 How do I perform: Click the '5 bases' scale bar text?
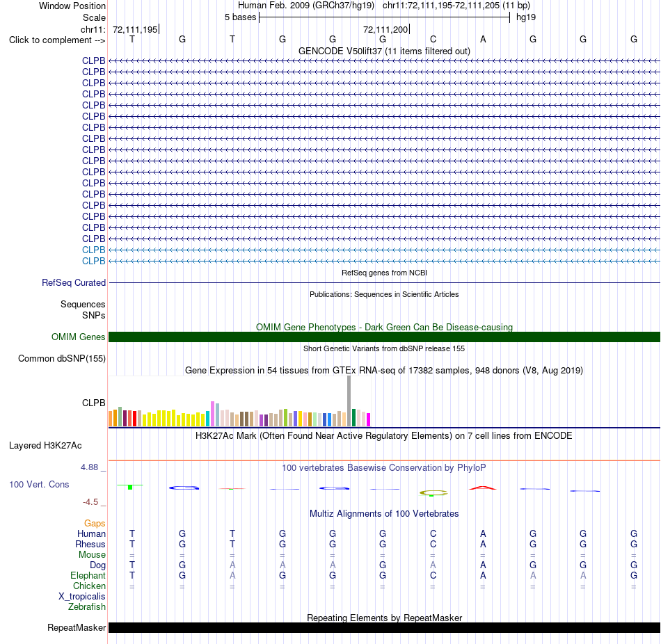240,17
